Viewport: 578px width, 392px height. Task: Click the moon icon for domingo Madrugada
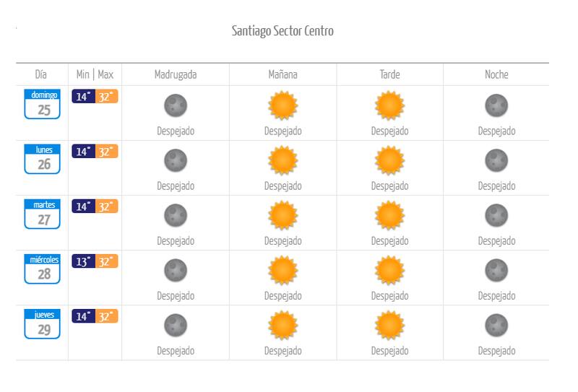click(176, 105)
